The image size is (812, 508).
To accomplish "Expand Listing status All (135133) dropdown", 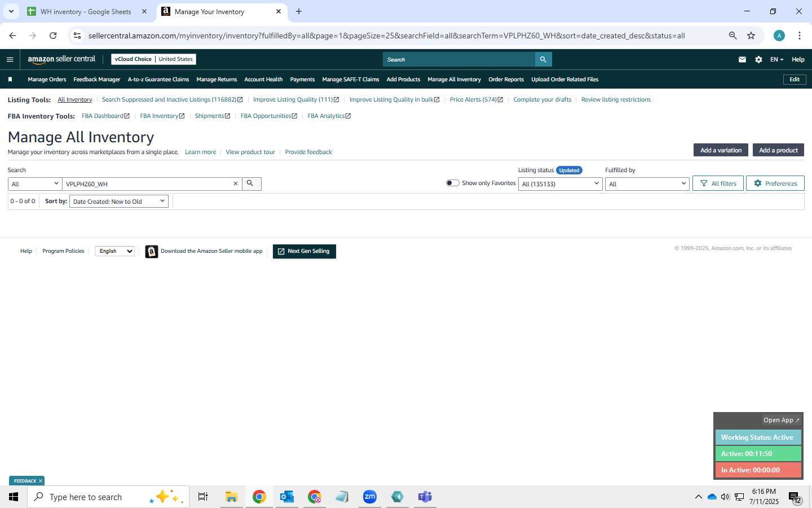I will (x=561, y=184).
